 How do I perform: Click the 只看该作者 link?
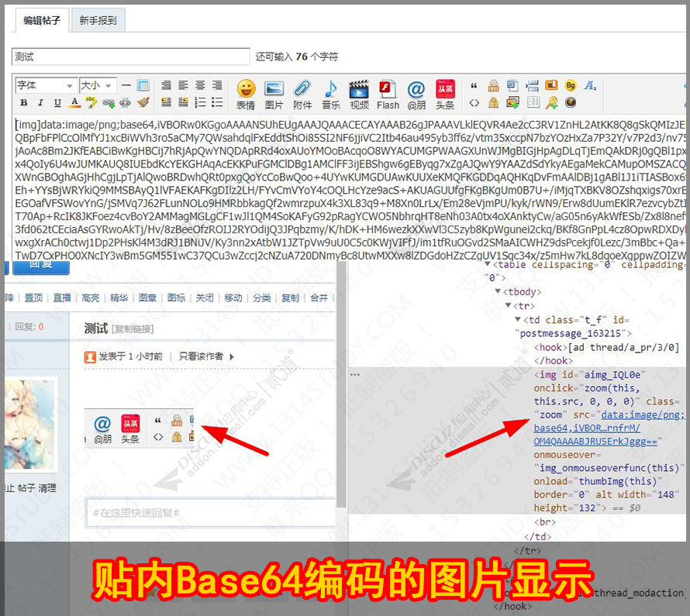[x=201, y=356]
